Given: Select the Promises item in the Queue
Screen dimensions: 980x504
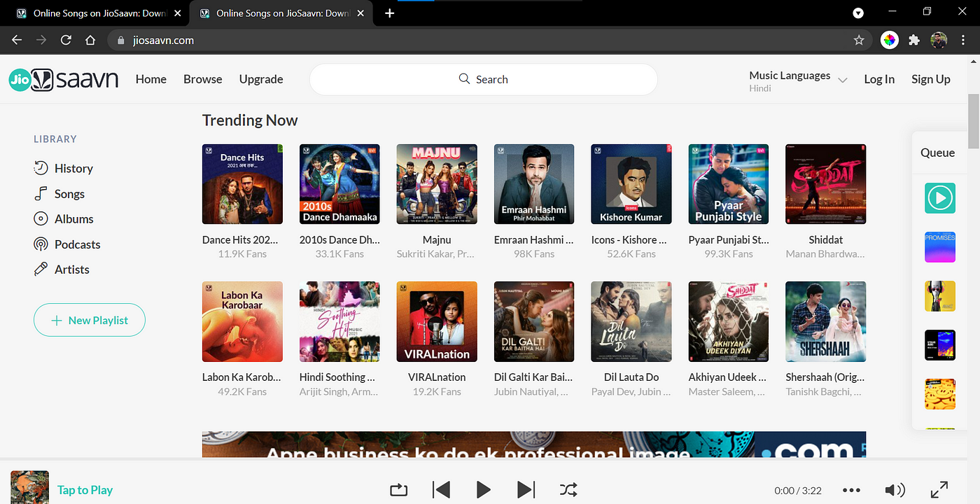Looking at the screenshot, I should 939,247.
